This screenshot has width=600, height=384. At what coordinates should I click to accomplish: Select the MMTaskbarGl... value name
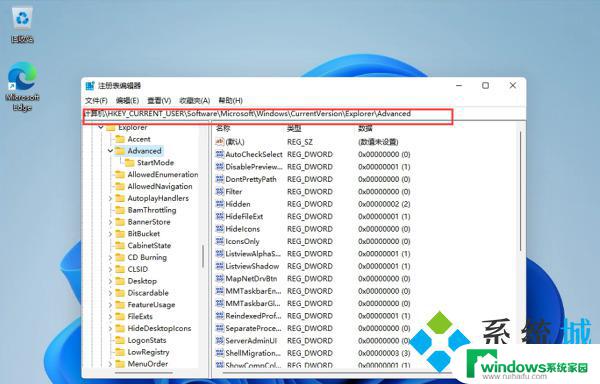click(253, 303)
